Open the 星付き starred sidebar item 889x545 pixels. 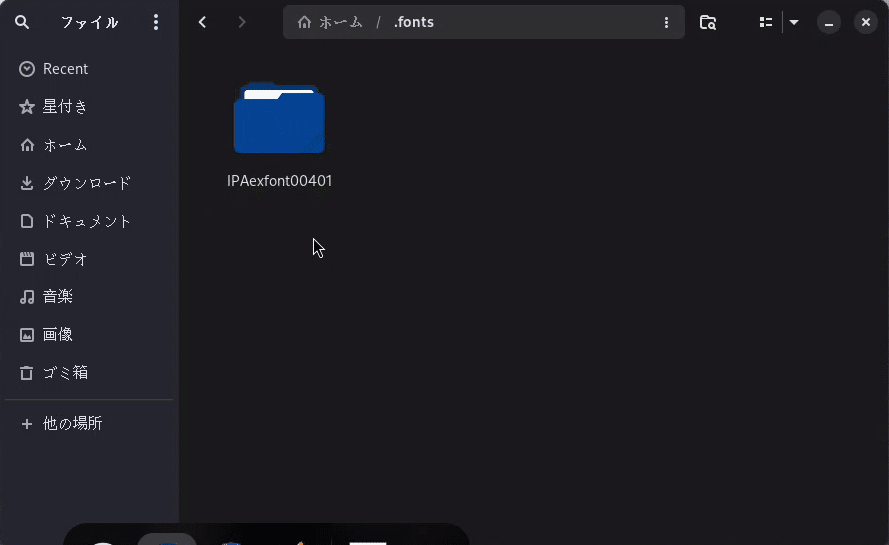(x=89, y=107)
